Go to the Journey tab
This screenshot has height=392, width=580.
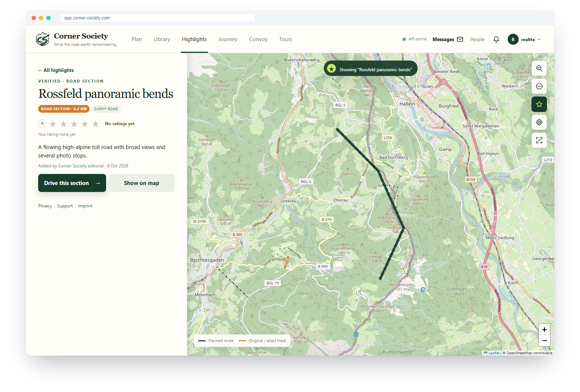click(228, 39)
